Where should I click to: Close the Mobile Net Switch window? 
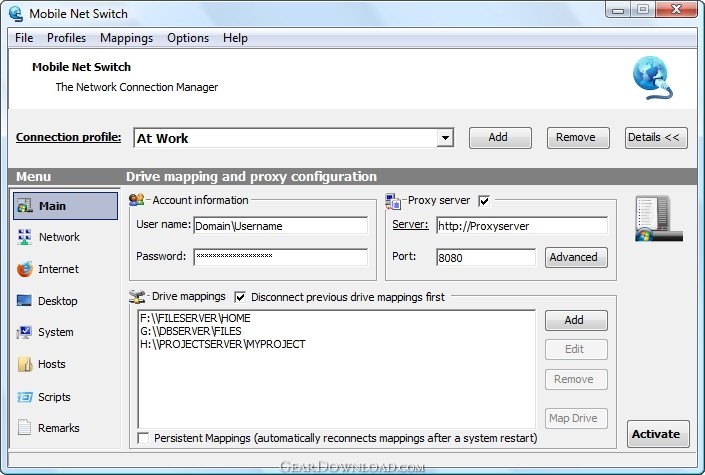click(x=676, y=9)
